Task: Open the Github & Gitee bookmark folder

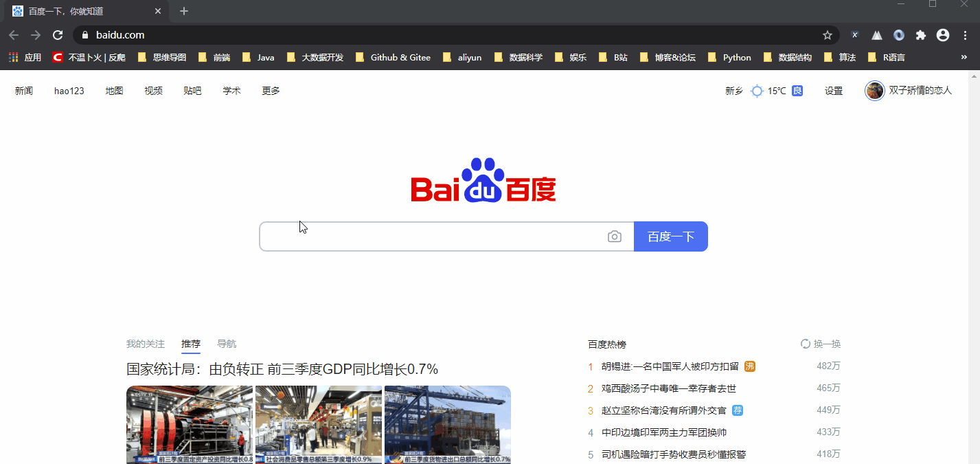Action: (394, 58)
